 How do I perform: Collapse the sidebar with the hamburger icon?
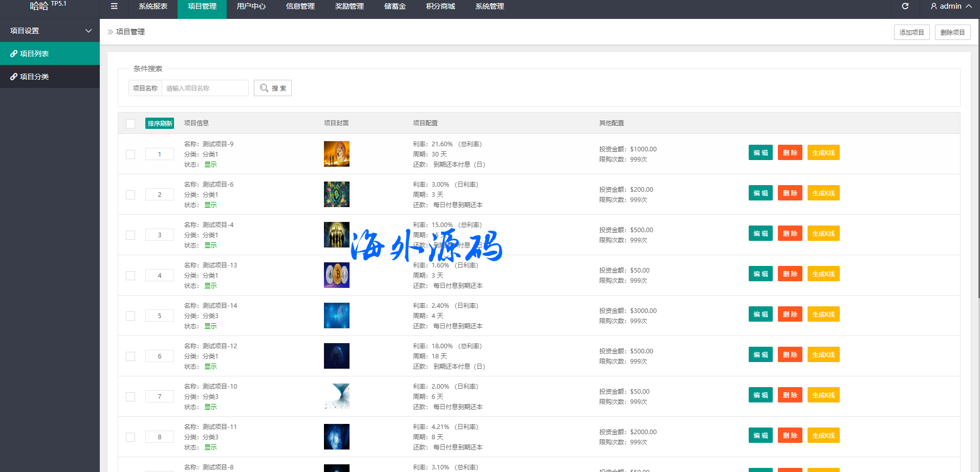tap(114, 6)
